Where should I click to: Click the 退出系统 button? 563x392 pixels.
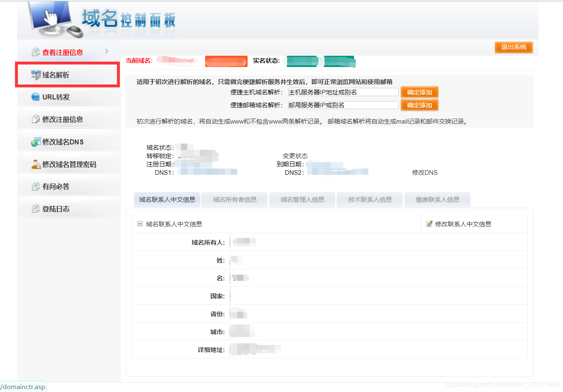click(x=513, y=47)
